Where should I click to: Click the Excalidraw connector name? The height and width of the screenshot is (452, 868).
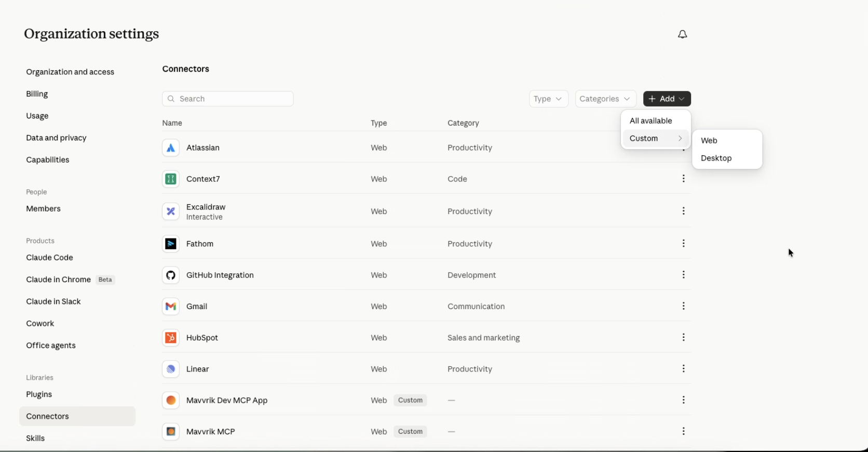(x=206, y=207)
